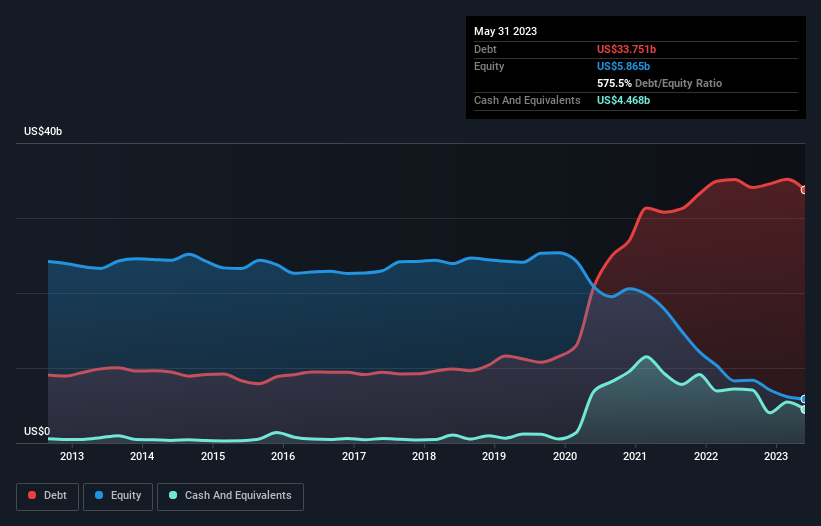Click Cash And Equivalents label in tooltip
Image resolution: width=821 pixels, height=526 pixels.
[x=527, y=100]
